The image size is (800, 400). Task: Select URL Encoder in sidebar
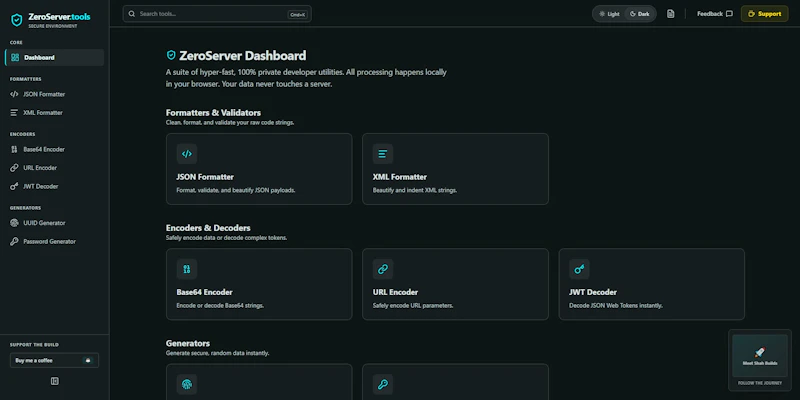point(55,168)
